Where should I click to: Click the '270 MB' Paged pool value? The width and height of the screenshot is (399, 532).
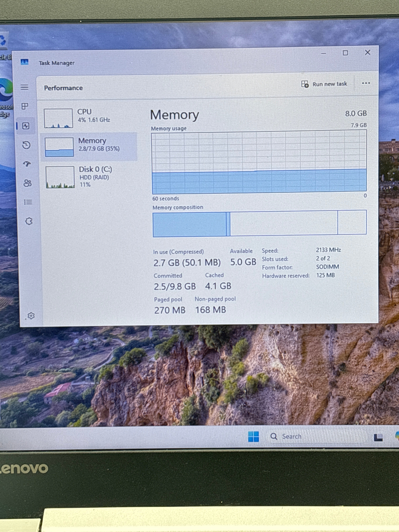coord(170,310)
